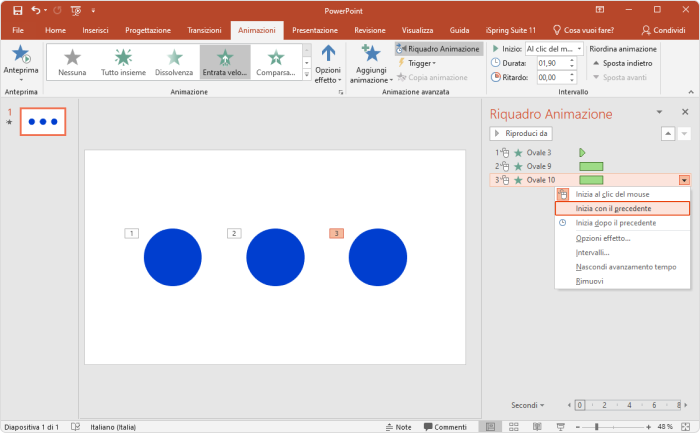
Task: Collapse the ribbon with the chevron
Action: pyautogui.click(x=691, y=92)
